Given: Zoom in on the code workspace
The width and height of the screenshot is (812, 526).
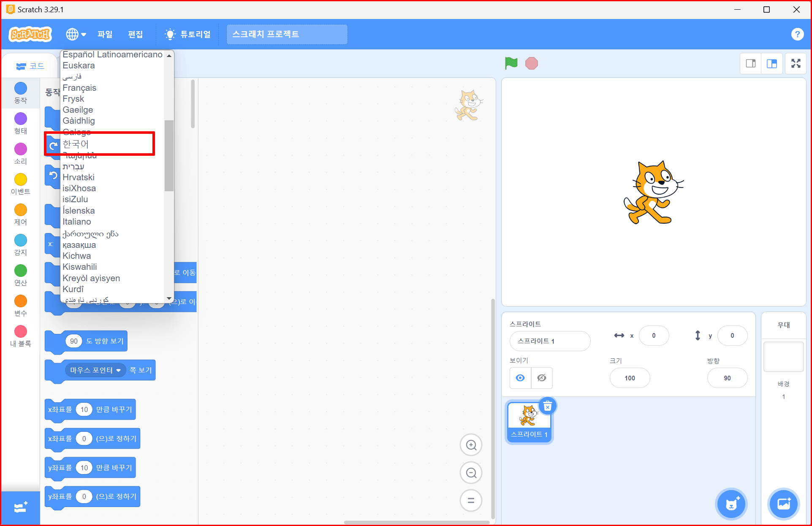Looking at the screenshot, I should coord(471,445).
